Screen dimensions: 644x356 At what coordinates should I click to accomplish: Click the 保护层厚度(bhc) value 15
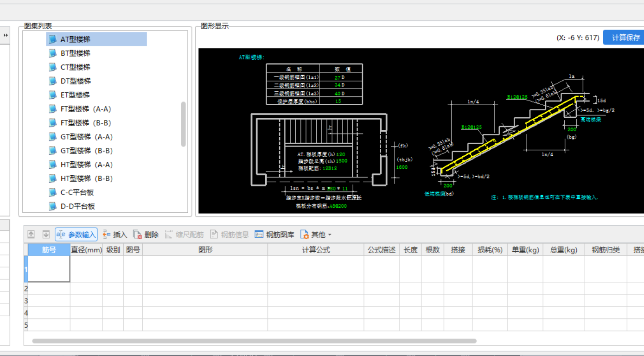(338, 101)
